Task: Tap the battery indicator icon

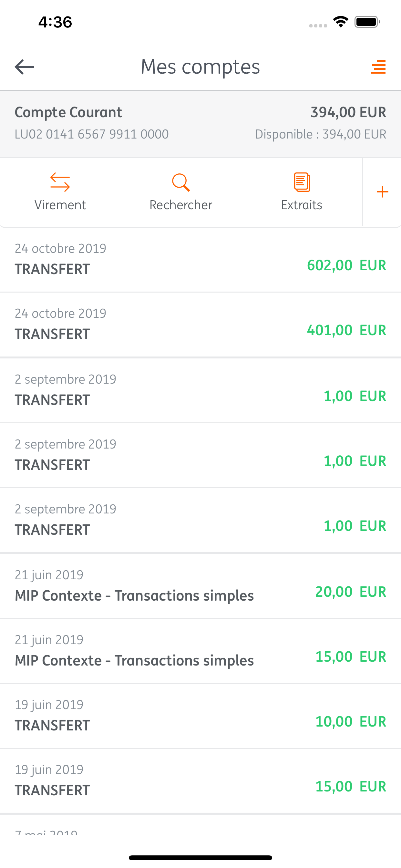Action: click(x=367, y=22)
